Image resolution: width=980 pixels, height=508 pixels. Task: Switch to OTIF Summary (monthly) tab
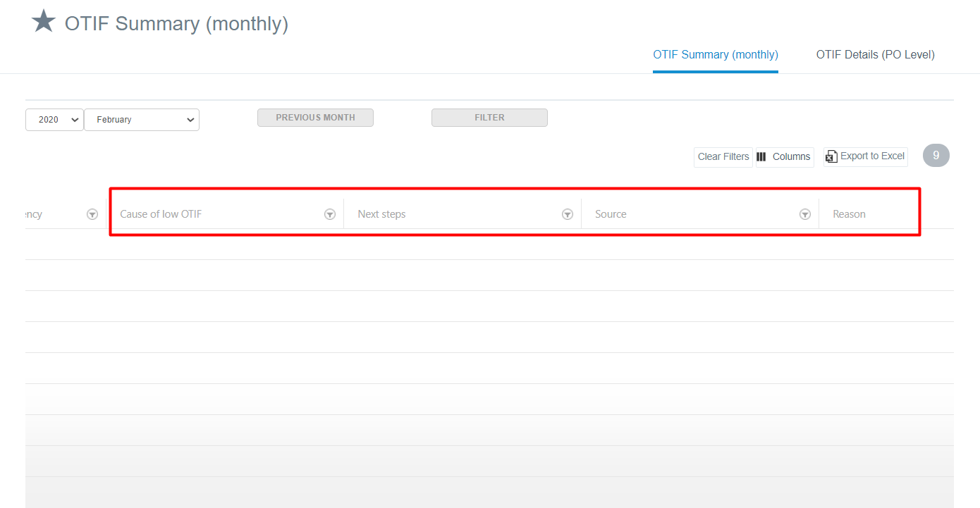coord(715,55)
